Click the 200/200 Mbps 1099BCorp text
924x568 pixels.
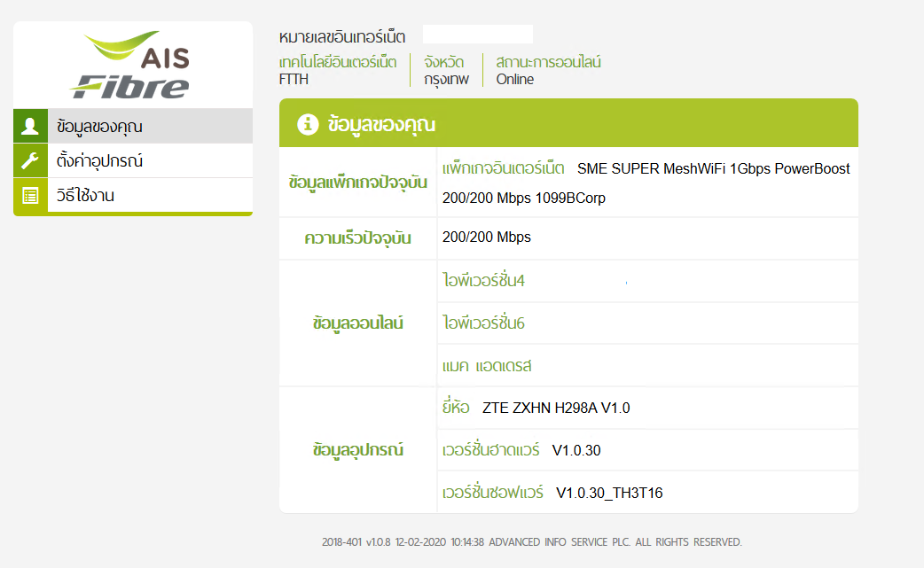pos(524,198)
